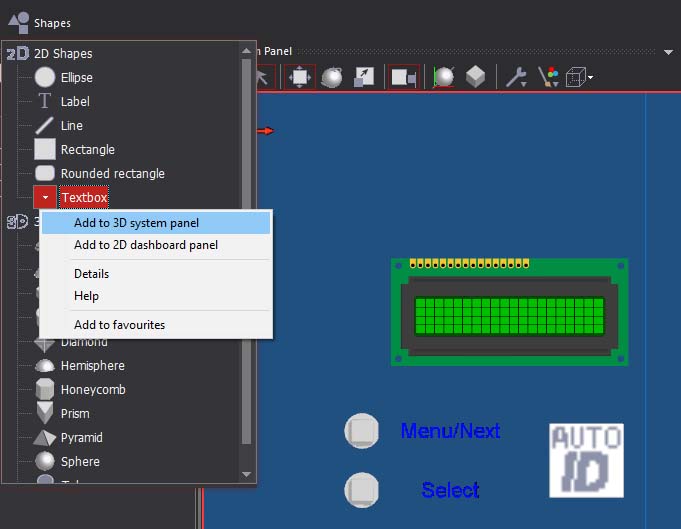Select the Label shape icon
The image size is (681, 529).
44,101
